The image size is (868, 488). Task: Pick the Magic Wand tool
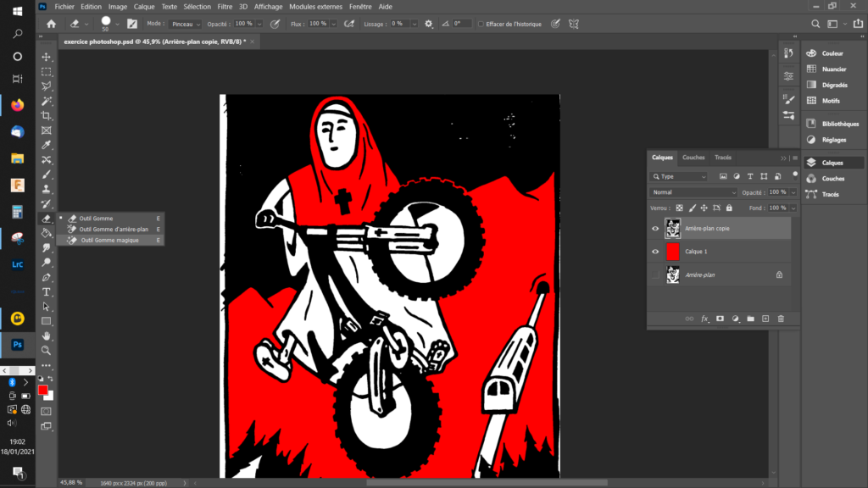[x=47, y=102]
